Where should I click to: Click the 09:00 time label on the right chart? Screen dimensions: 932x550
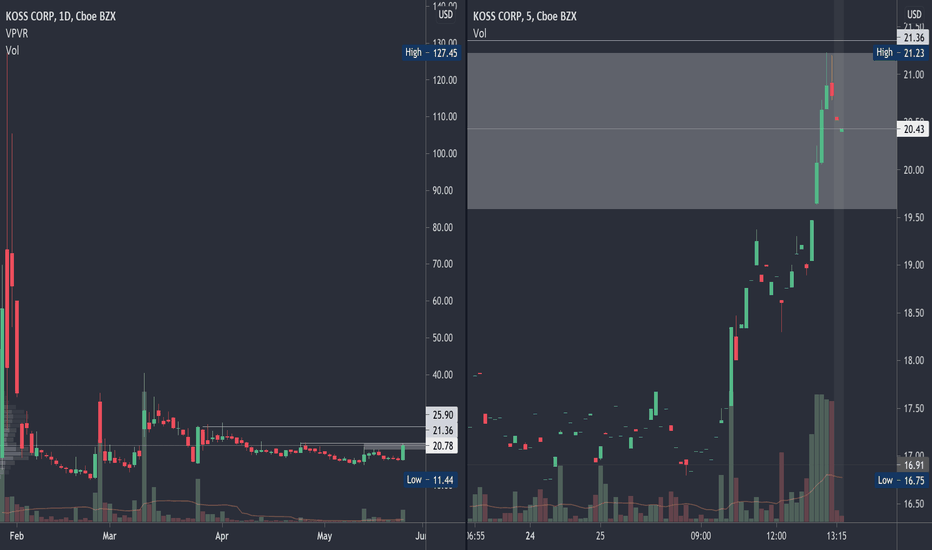click(701, 536)
